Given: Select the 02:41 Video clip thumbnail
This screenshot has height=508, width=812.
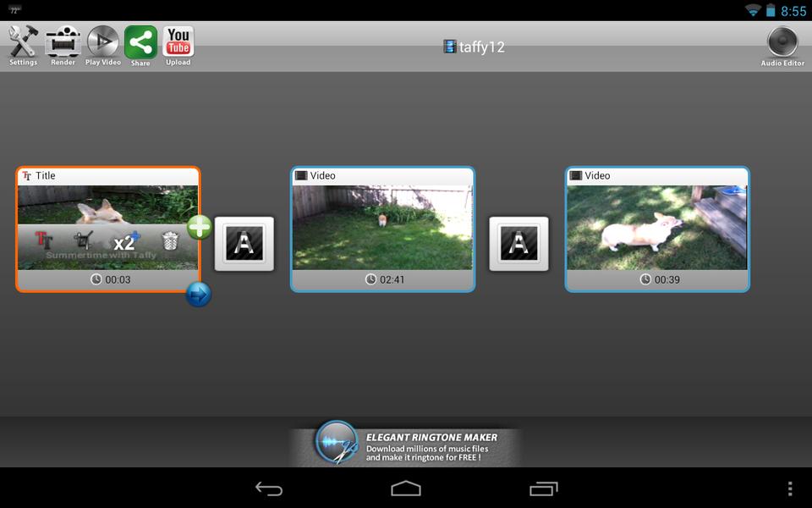Looking at the screenshot, I should tap(382, 228).
